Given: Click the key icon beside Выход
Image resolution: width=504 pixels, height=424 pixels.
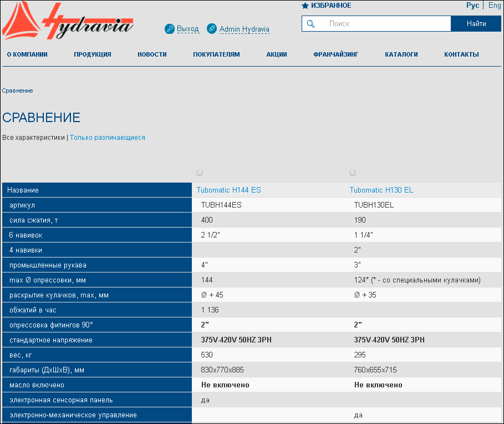Looking at the screenshot, I should point(170,29).
